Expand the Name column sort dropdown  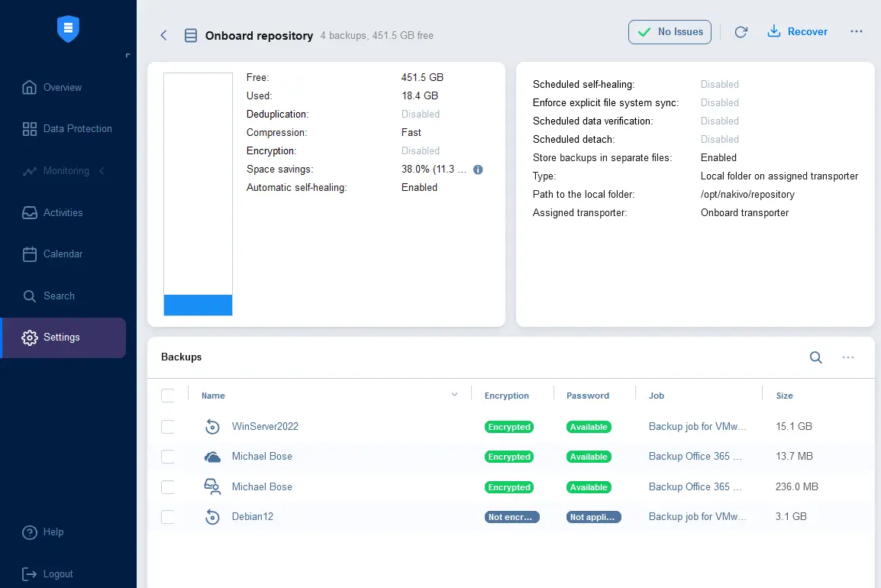[454, 395]
